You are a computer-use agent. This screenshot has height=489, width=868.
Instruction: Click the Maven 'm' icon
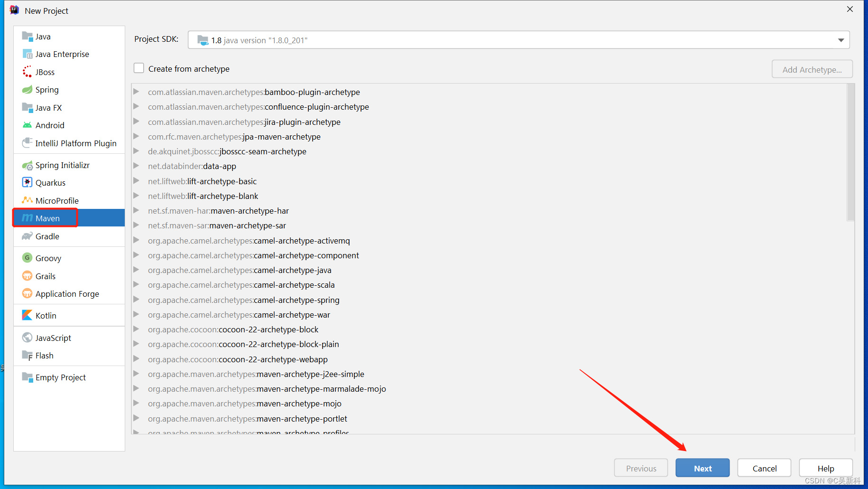[x=27, y=218]
